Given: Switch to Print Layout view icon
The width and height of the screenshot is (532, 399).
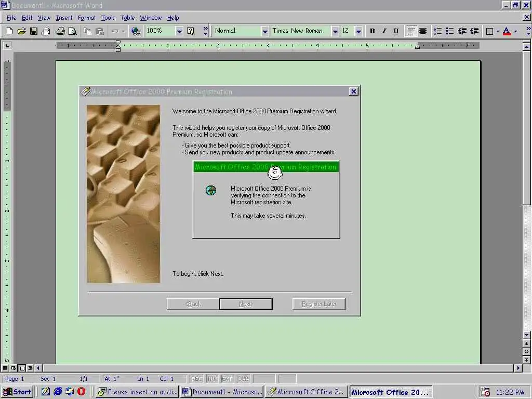Looking at the screenshot, I should pos(22,368).
